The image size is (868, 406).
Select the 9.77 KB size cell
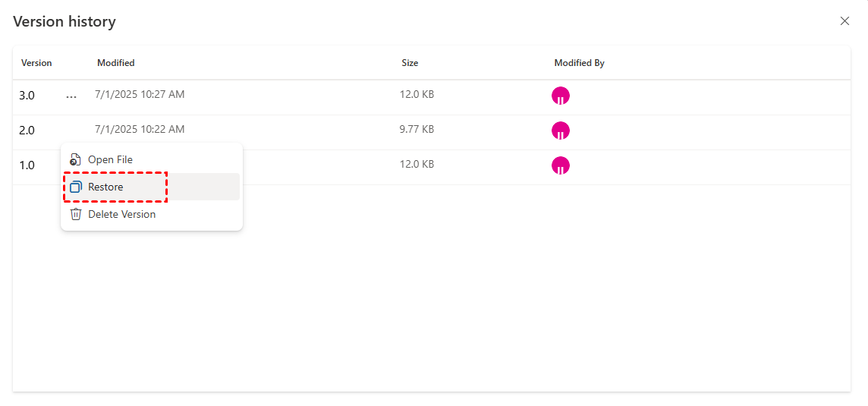(417, 130)
